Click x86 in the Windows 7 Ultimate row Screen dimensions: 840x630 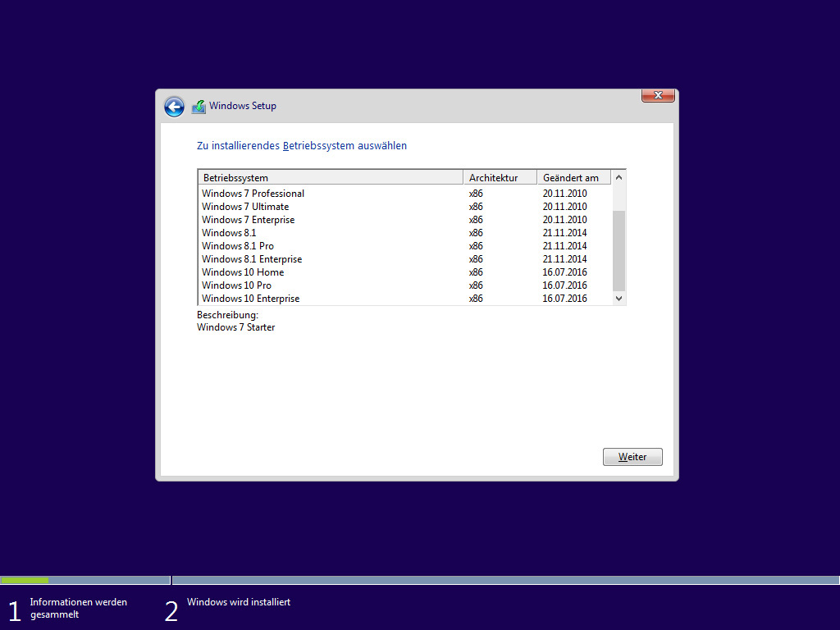476,207
